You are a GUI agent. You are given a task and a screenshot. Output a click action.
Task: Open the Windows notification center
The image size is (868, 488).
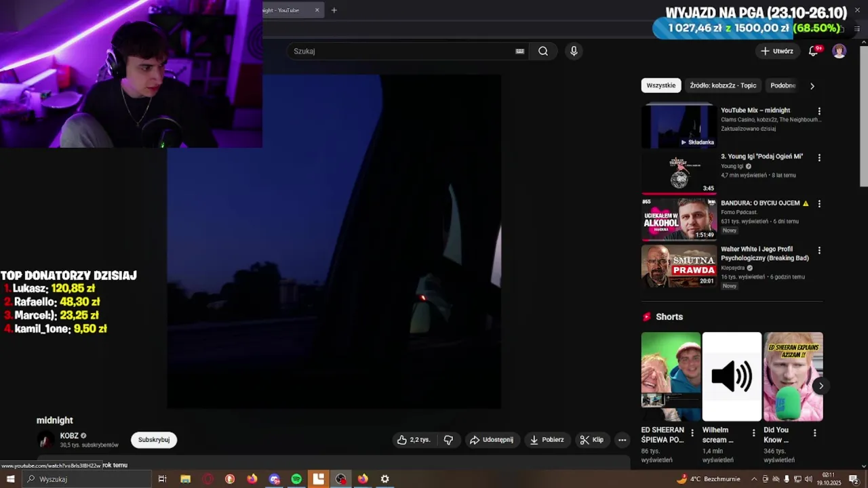(854, 479)
